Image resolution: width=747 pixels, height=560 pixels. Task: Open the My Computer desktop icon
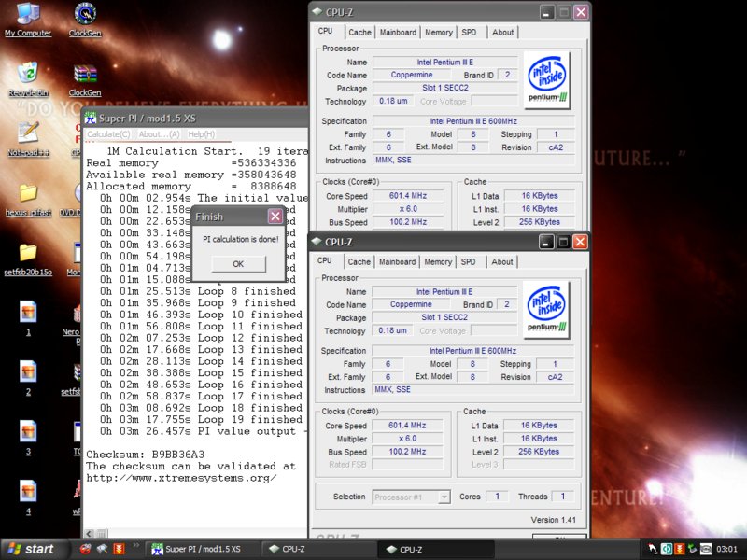click(28, 19)
